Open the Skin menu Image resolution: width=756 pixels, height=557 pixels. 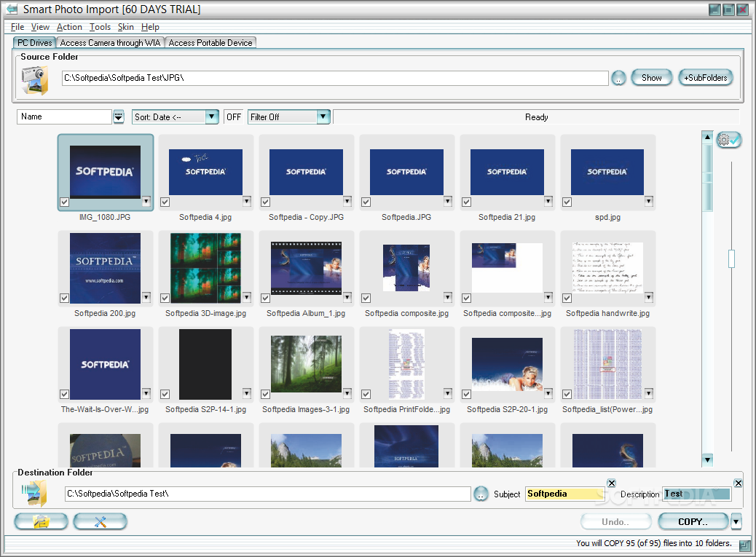pyautogui.click(x=126, y=27)
